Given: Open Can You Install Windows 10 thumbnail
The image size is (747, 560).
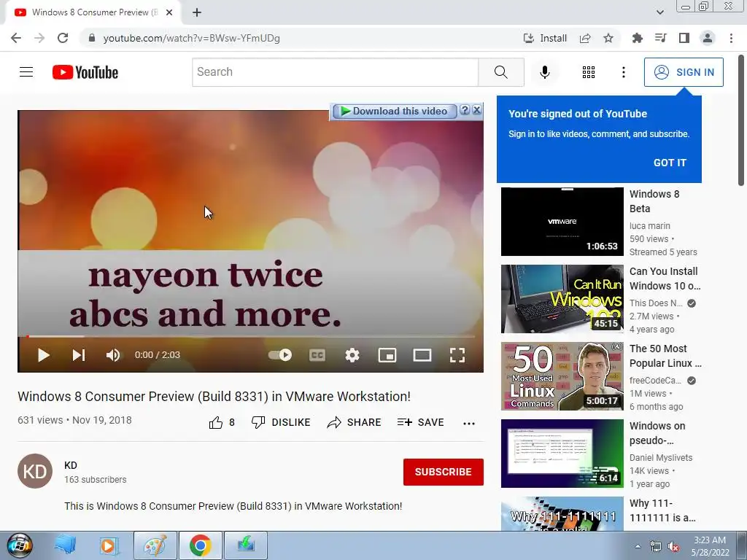Looking at the screenshot, I should [562, 299].
